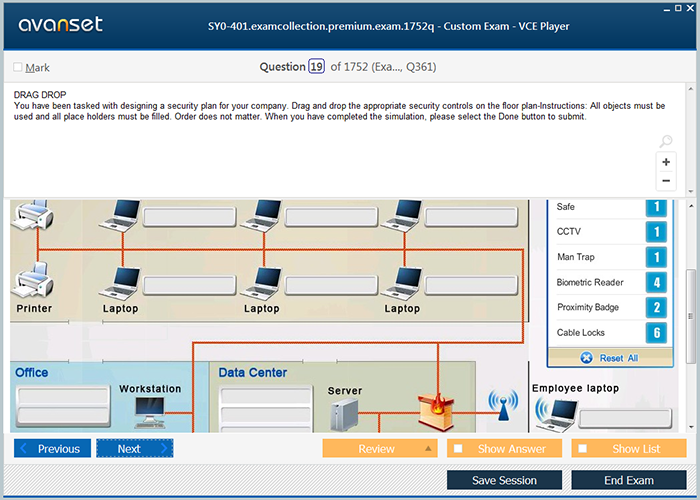Click placeholder next to first bottom-row laptop
This screenshot has width=700, height=500.
[190, 285]
